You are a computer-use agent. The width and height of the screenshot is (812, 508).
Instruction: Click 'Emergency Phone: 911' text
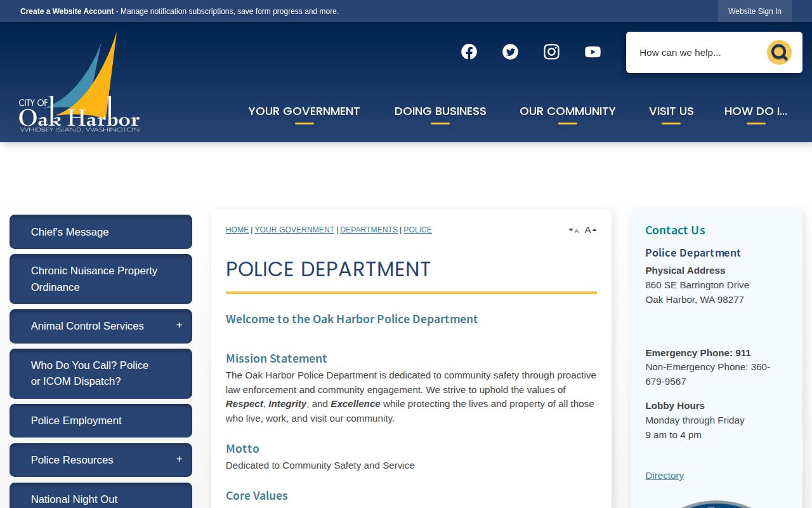(698, 353)
